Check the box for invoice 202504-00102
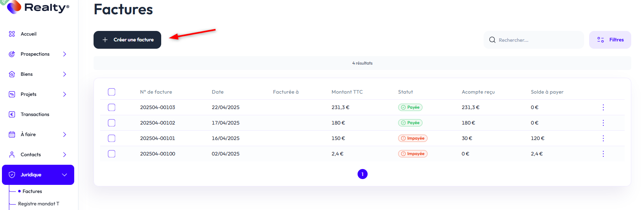644x210 pixels. 112,123
